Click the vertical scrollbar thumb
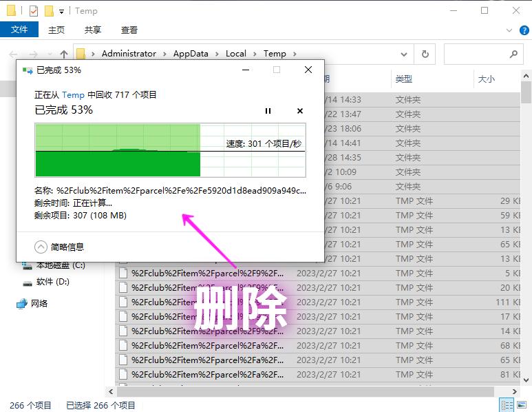The height and width of the screenshot is (412, 532). pyautogui.click(x=526, y=92)
